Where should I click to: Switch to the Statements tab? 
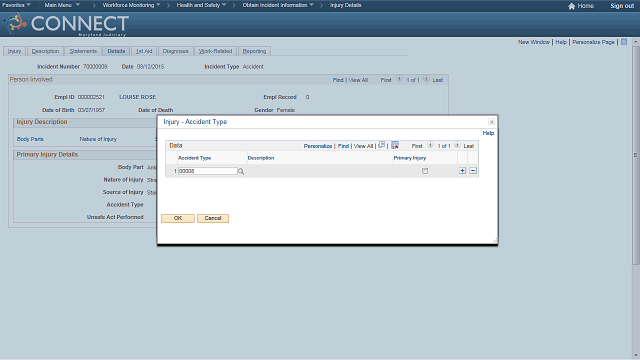(x=83, y=51)
